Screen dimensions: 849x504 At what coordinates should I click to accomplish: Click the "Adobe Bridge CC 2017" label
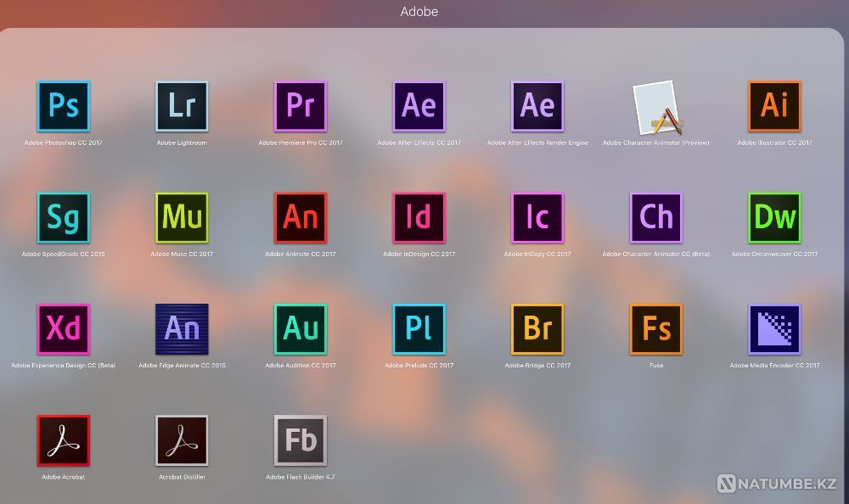pos(537,366)
